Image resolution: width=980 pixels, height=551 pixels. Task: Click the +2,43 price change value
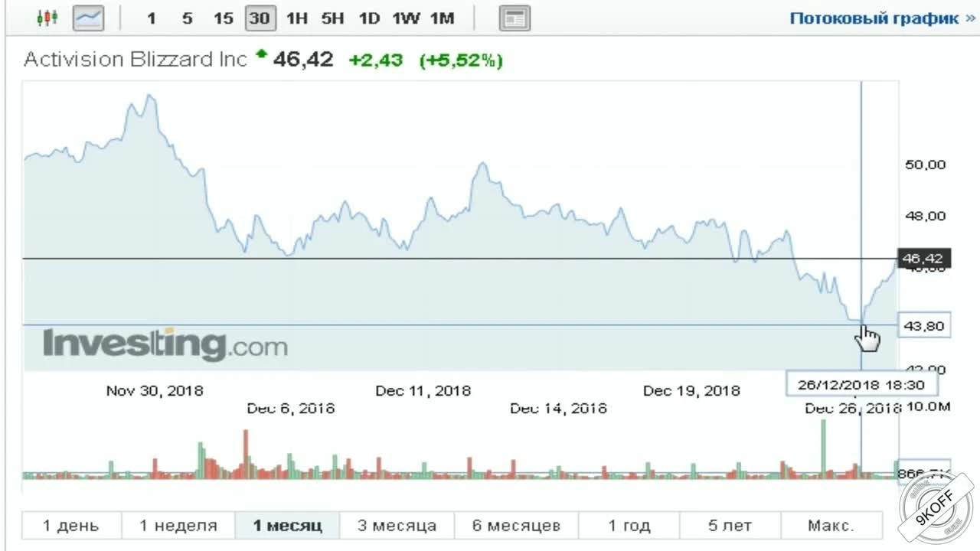tap(375, 60)
